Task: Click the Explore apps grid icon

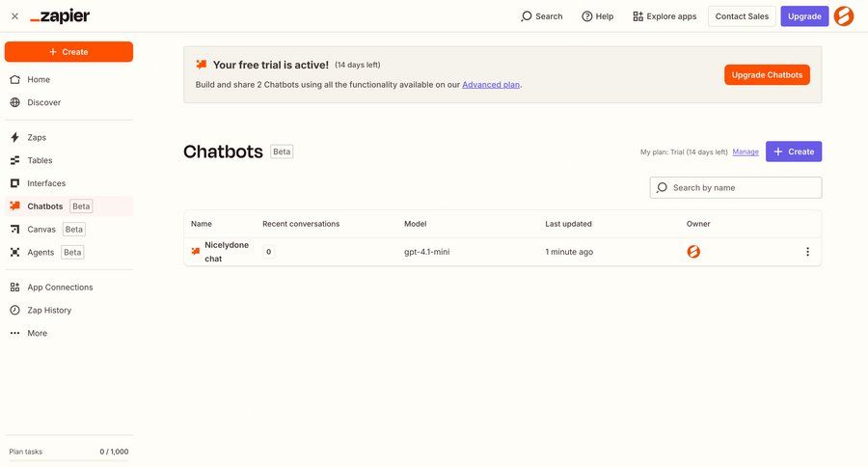Action: click(637, 16)
